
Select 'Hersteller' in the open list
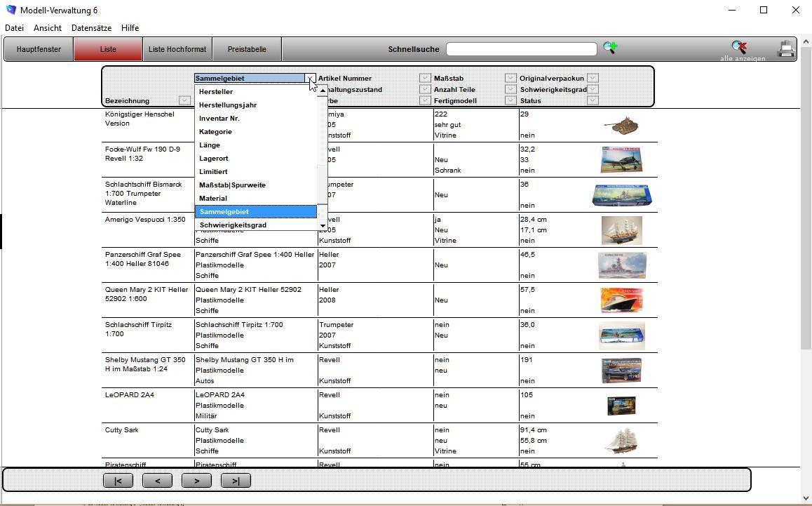tap(216, 92)
